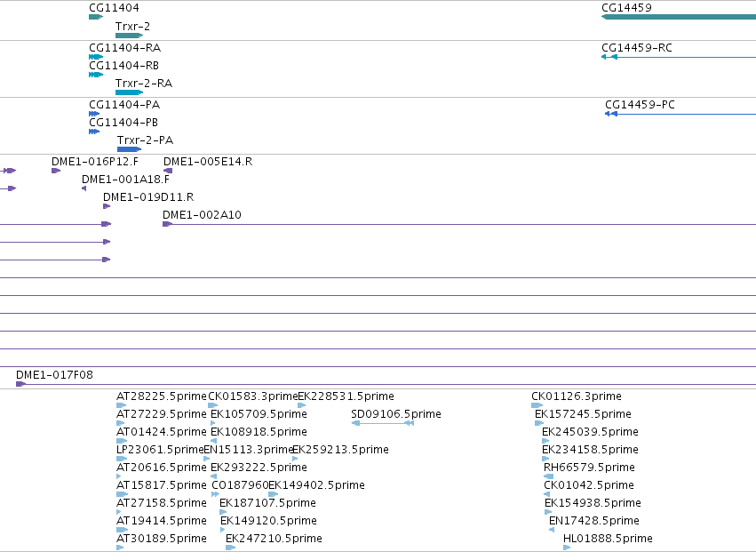
Task: Open transcript CG11404-RB
Action: pos(123,66)
